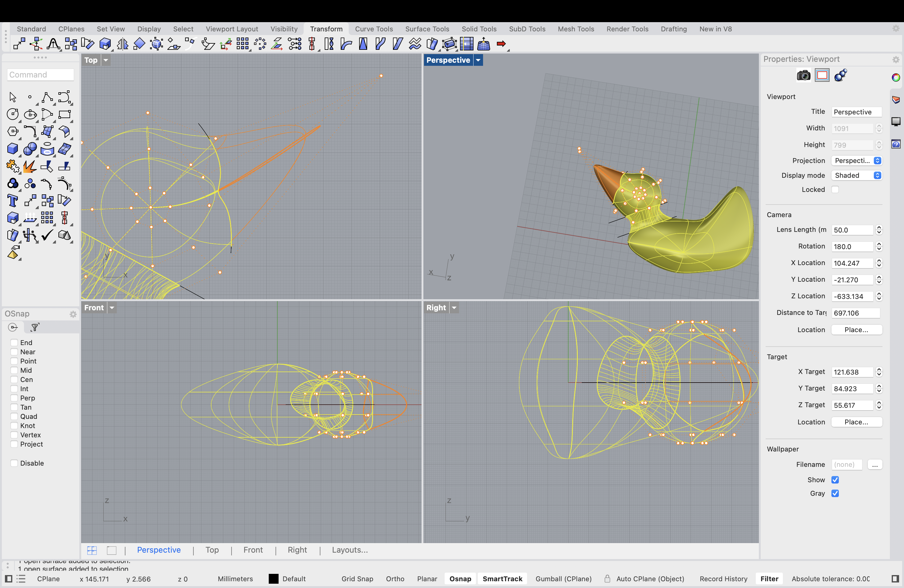
Task: Toggle the viewport Locked checkbox
Action: click(835, 189)
